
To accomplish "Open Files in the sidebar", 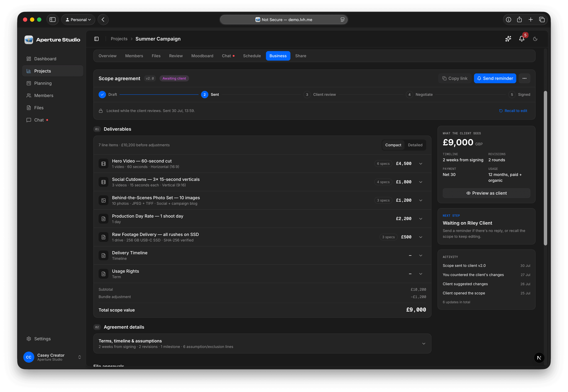I will 52,108.
